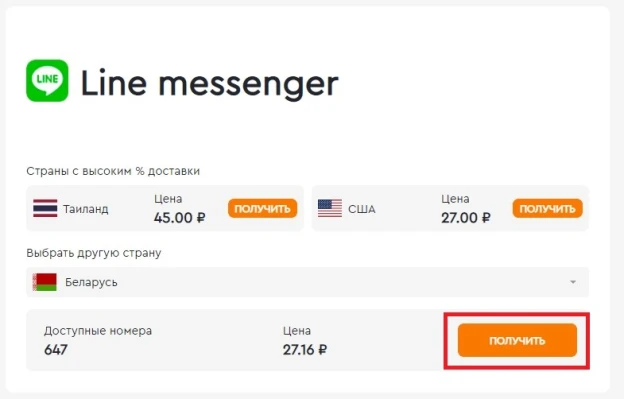
Task: Select the Таиланд country label
Action: (x=86, y=209)
